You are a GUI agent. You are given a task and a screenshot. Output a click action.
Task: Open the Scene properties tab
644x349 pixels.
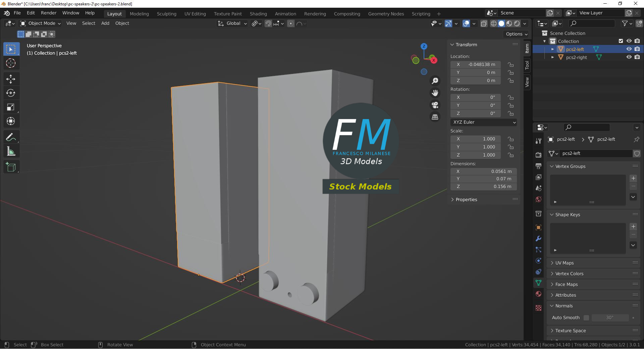click(538, 188)
